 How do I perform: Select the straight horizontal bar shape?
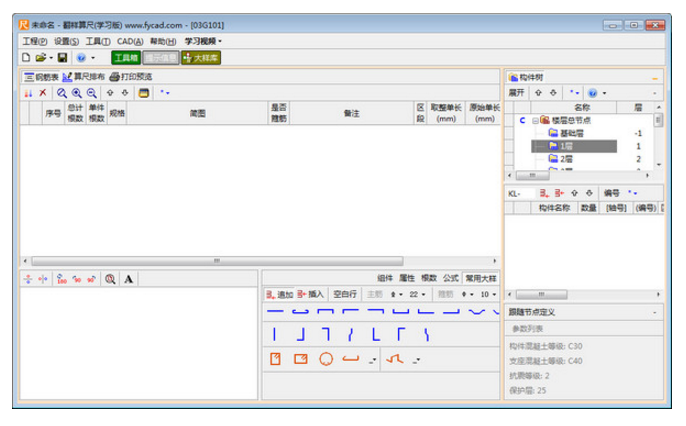[275, 311]
